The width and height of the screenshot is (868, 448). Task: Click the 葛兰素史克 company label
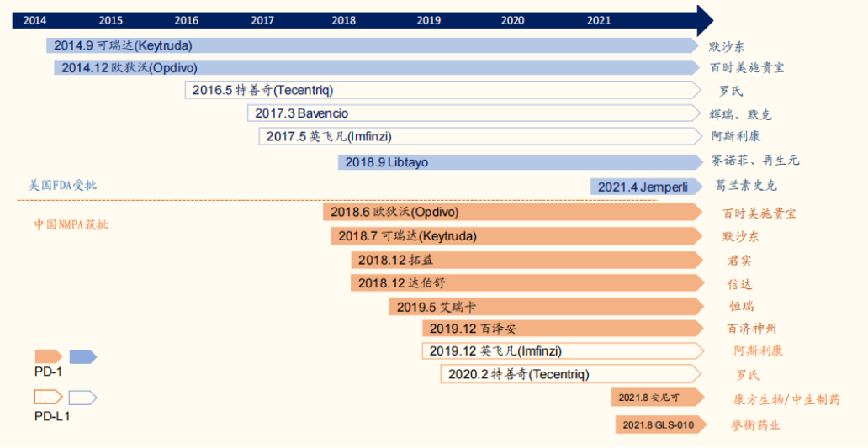pyautogui.click(x=746, y=185)
